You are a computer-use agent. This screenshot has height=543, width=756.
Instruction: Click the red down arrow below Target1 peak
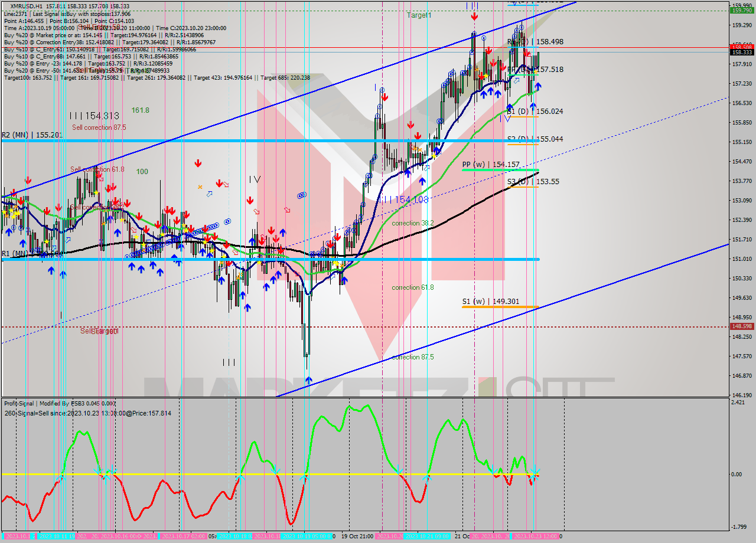click(474, 17)
